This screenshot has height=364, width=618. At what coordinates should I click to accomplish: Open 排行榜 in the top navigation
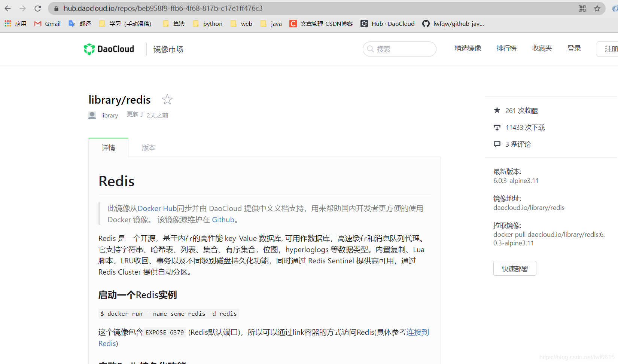coord(506,48)
